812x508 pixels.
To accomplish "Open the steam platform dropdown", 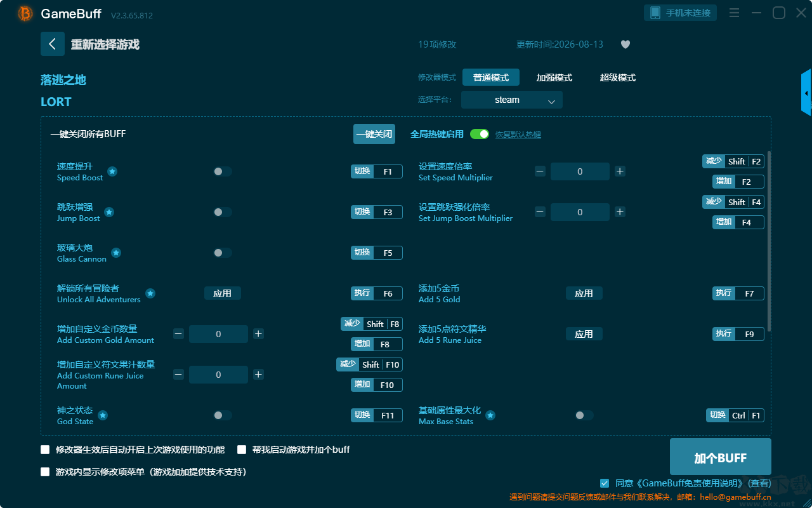I will [512, 100].
